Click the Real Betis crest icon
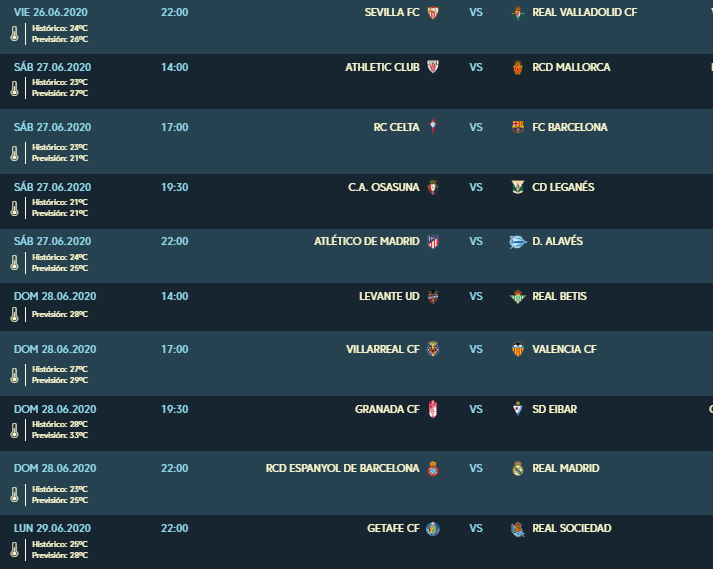This screenshot has height=569, width=713. coord(517,297)
